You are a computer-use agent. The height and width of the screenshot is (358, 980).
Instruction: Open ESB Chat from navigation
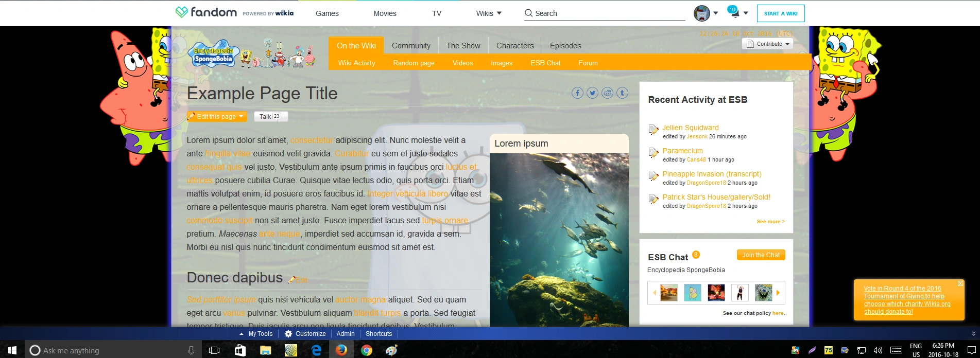[x=545, y=63]
